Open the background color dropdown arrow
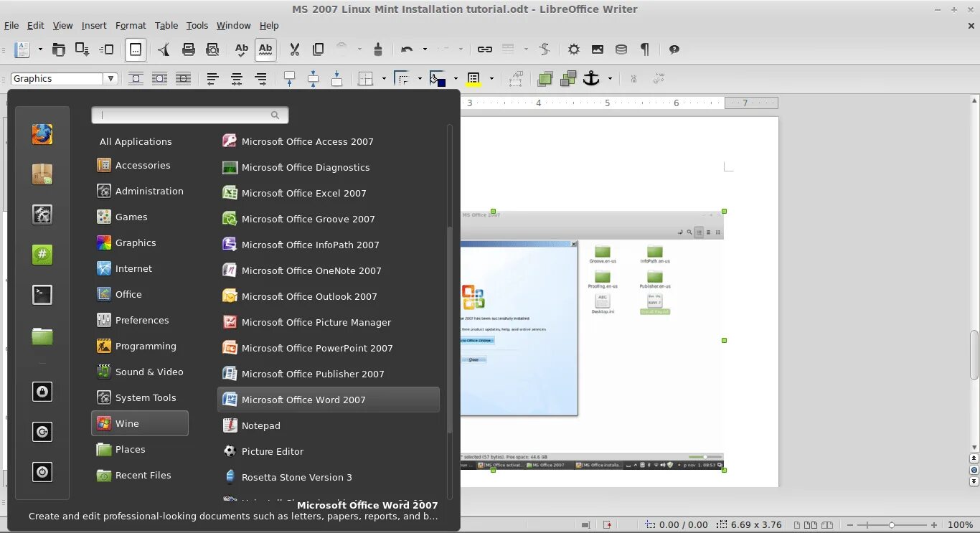The image size is (980, 533). click(456, 79)
